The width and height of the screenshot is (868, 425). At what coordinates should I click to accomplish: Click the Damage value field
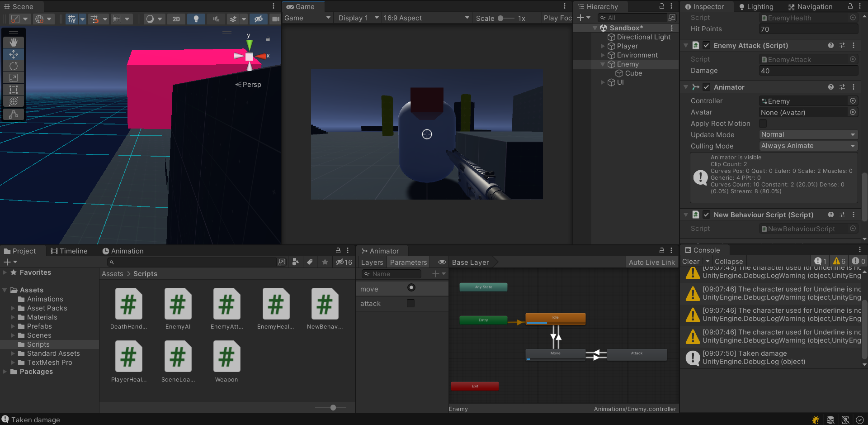[x=808, y=71]
